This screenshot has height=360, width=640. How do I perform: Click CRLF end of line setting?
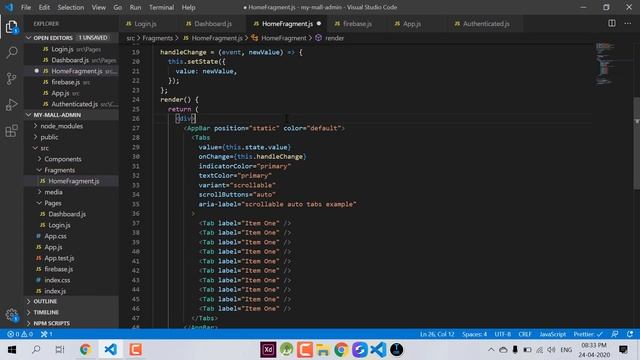524,334
